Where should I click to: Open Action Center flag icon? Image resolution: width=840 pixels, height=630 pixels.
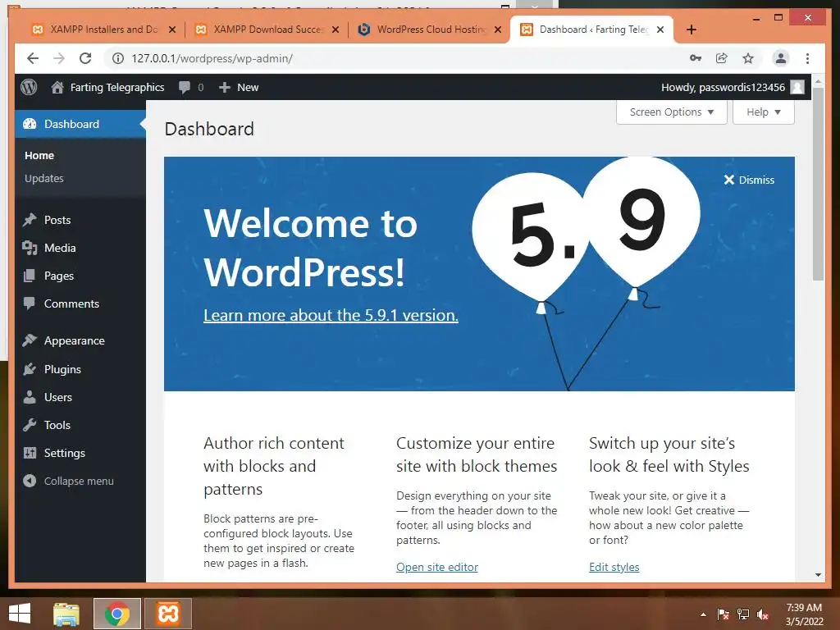tap(724, 614)
